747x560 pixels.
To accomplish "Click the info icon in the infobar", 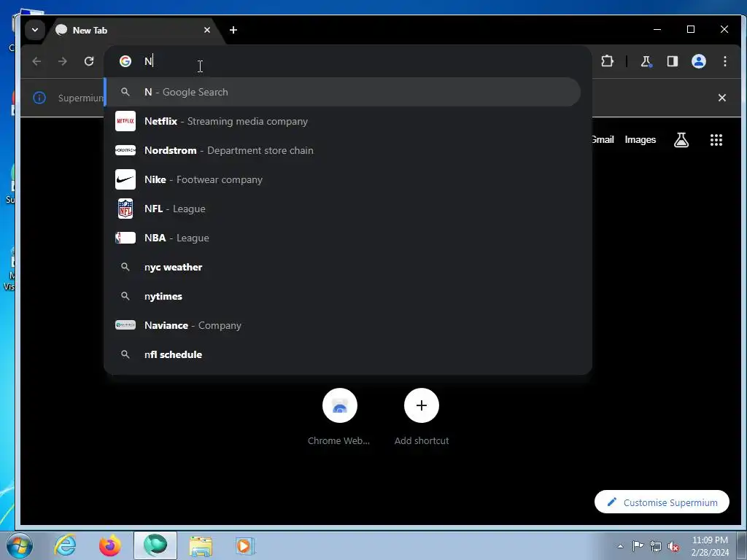I will [39, 98].
